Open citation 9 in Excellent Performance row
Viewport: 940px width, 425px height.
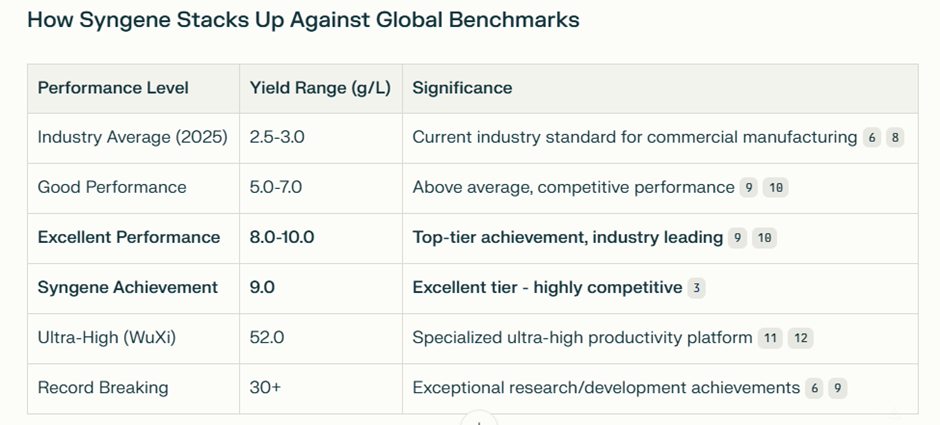point(737,238)
